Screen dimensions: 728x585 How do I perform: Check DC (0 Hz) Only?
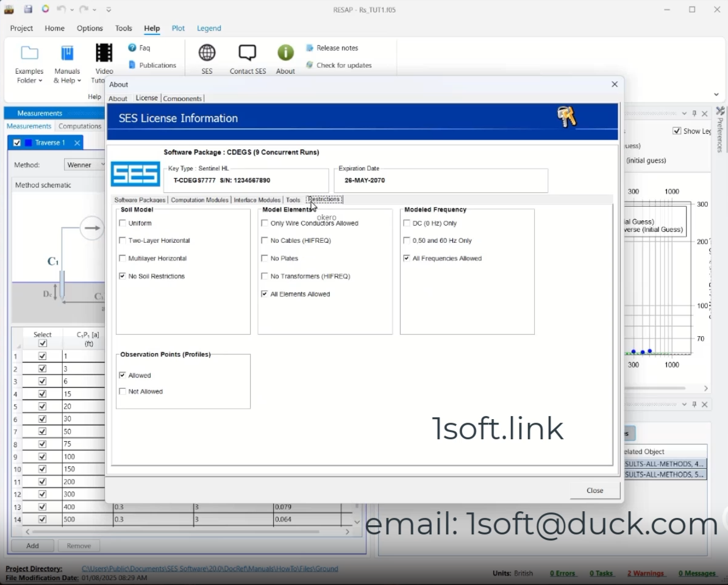[407, 223]
